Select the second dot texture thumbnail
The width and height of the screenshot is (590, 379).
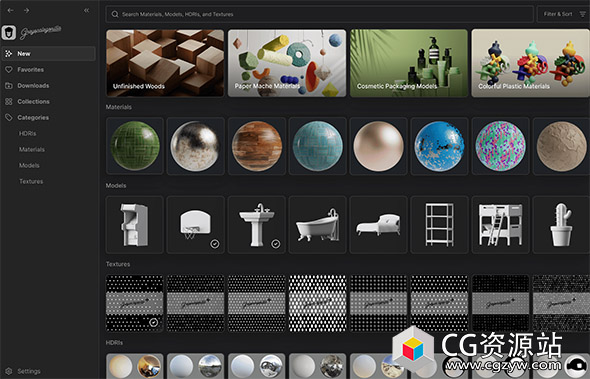196,303
